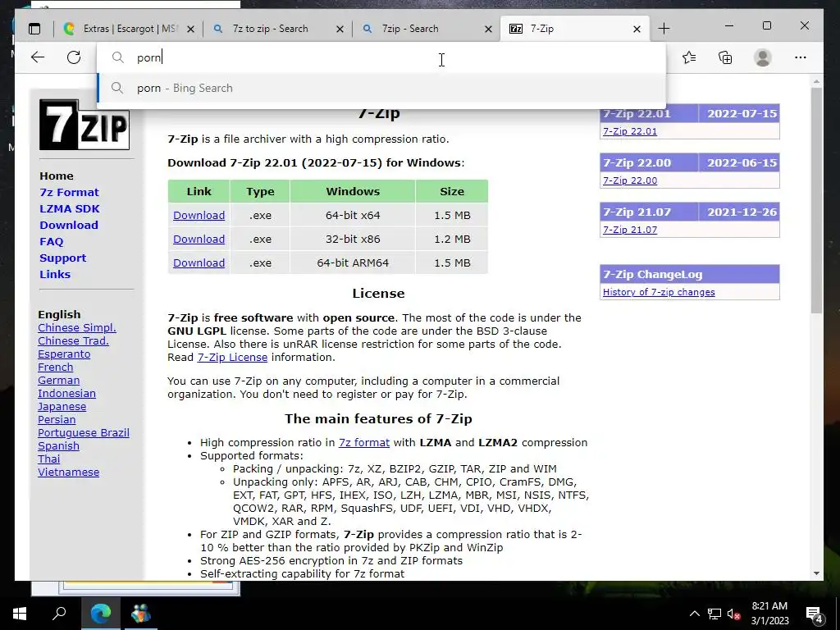Open the LZMA SDK sidebar link
The height and width of the screenshot is (630, 840).
tap(70, 209)
